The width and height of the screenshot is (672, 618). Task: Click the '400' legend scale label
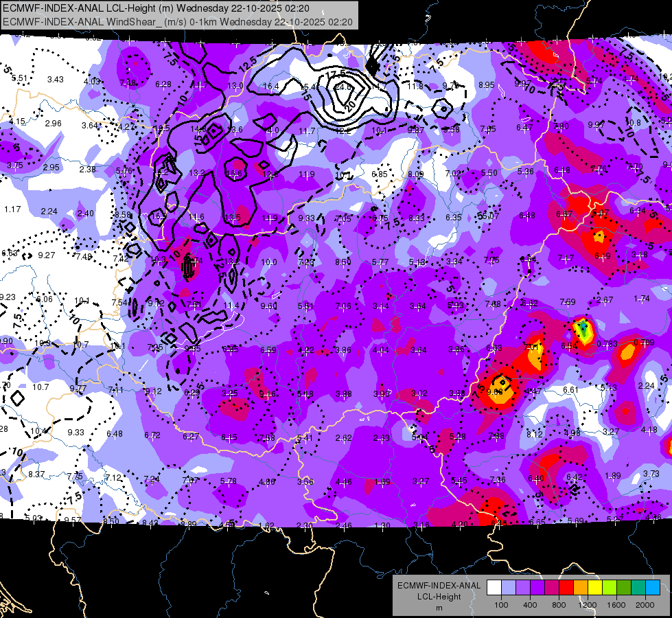coord(530,605)
